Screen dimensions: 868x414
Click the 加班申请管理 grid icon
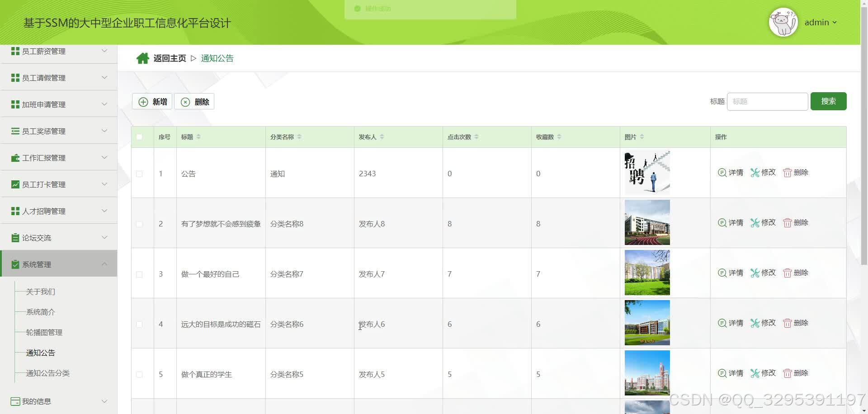[x=15, y=104]
